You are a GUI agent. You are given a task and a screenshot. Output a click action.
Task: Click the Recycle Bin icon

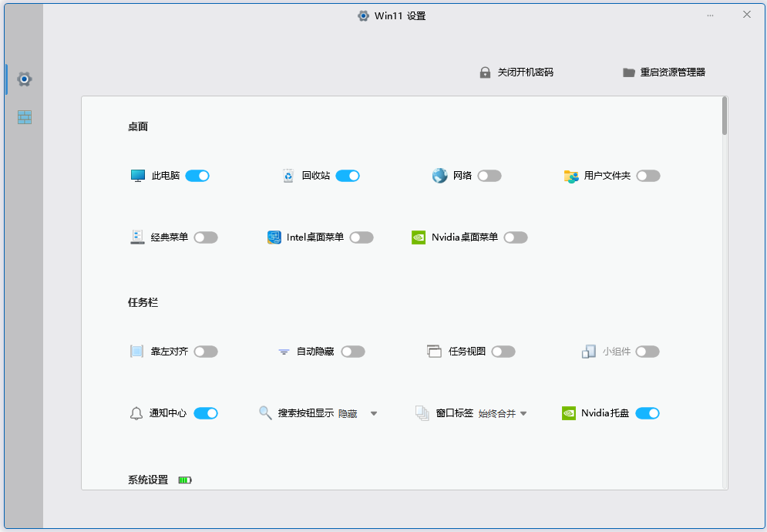288,176
